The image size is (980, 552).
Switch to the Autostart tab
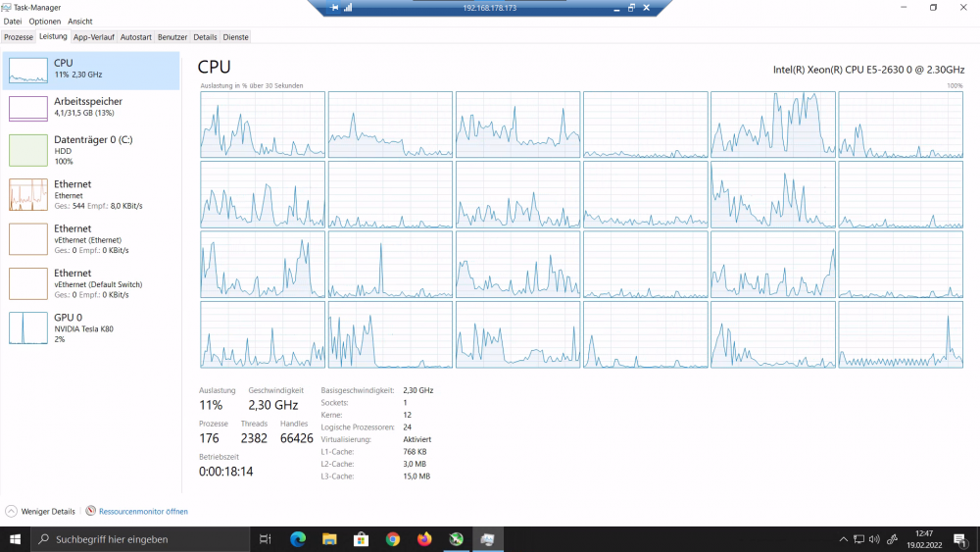pyautogui.click(x=135, y=37)
